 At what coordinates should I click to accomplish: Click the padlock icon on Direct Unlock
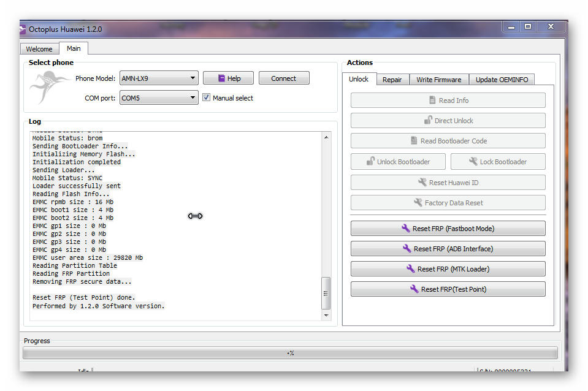(x=428, y=120)
